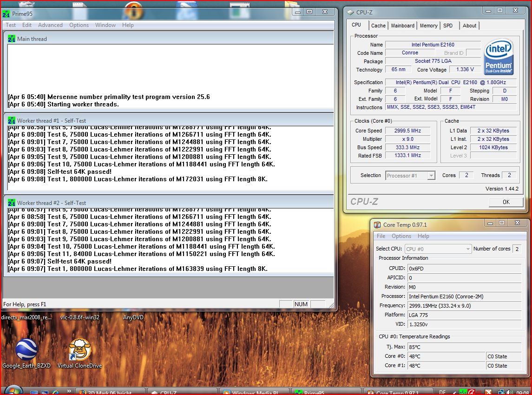Click the Package value Socket 775 LGA
This screenshot has width=532, height=395.
[x=433, y=61]
